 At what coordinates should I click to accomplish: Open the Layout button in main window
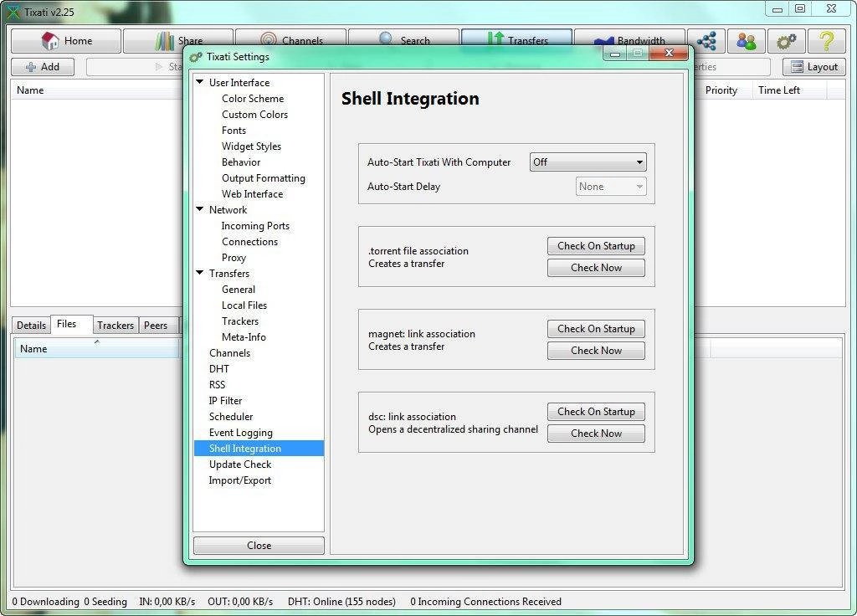(x=814, y=67)
